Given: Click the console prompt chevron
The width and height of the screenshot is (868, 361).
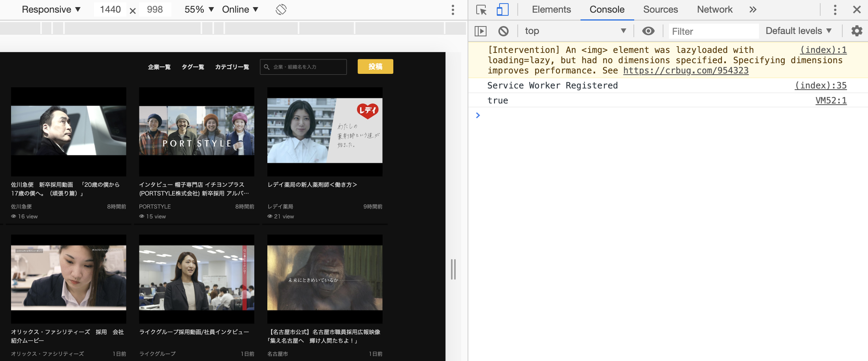Looking at the screenshot, I should coord(478,115).
